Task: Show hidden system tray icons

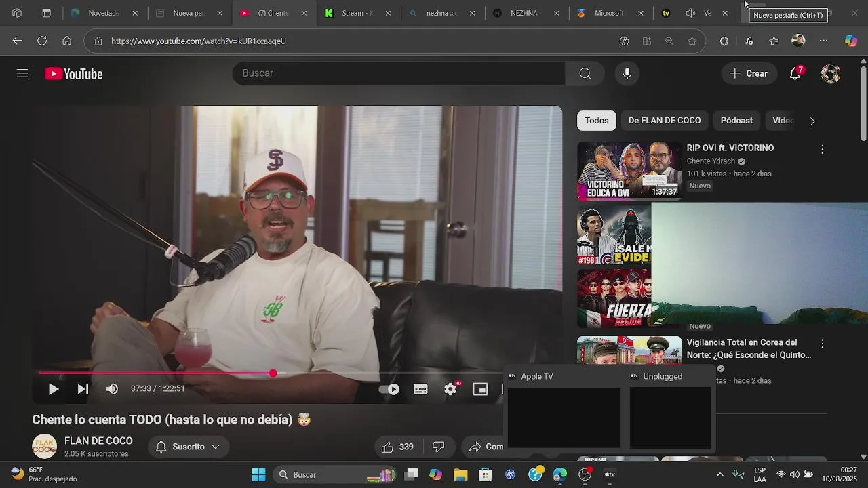Action: click(x=720, y=474)
